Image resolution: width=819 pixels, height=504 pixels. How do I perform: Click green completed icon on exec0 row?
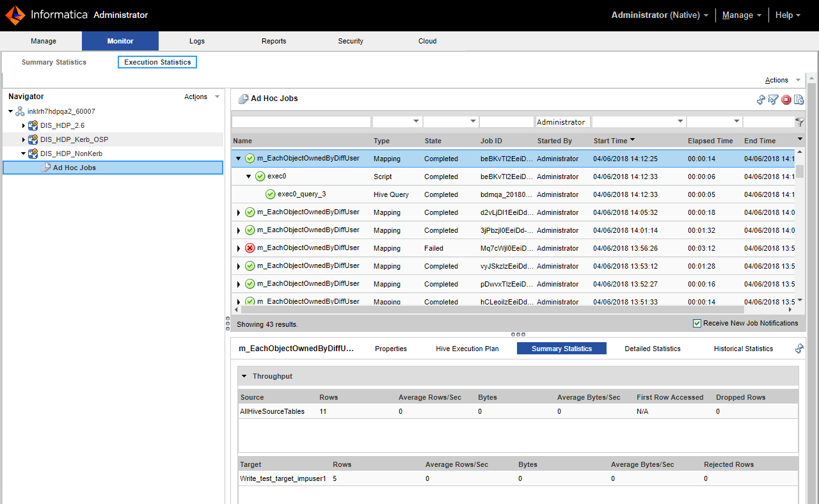tap(260, 177)
